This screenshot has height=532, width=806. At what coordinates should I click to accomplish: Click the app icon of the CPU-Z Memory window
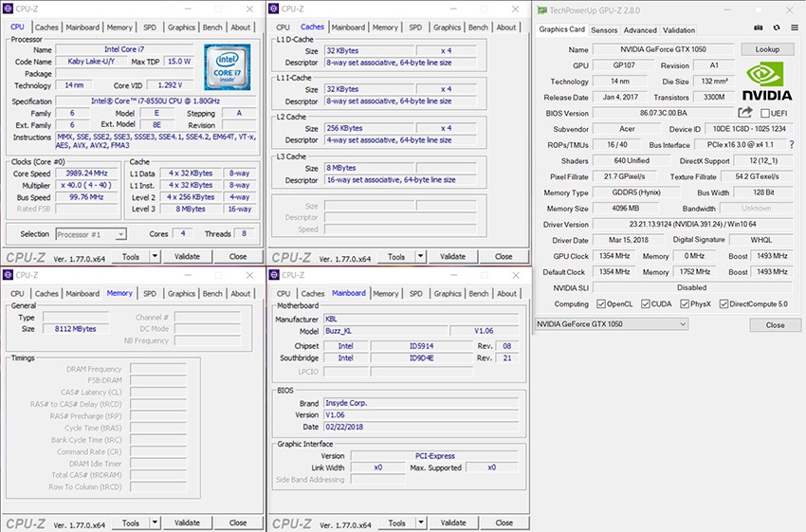pyautogui.click(x=9, y=275)
